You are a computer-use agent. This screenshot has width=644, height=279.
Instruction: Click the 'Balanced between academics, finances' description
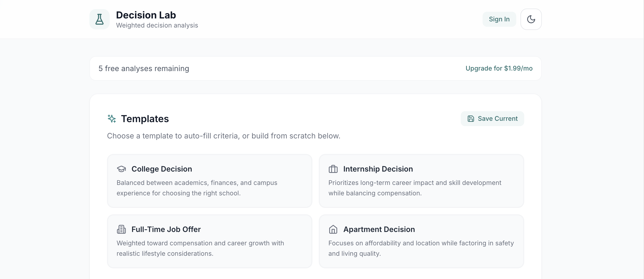click(x=197, y=188)
